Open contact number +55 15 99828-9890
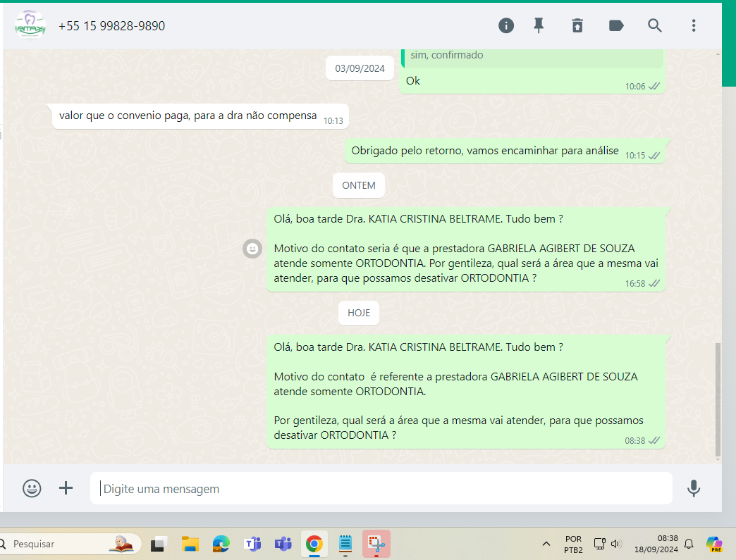This screenshot has width=736, height=560. (x=111, y=26)
